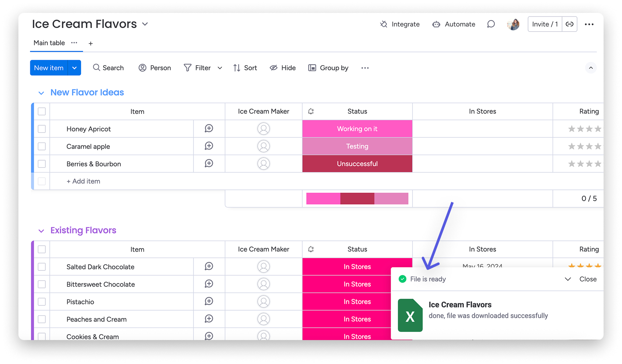Image resolution: width=622 pixels, height=364 pixels.
Task: Close the File is ready notification
Action: 588,279
